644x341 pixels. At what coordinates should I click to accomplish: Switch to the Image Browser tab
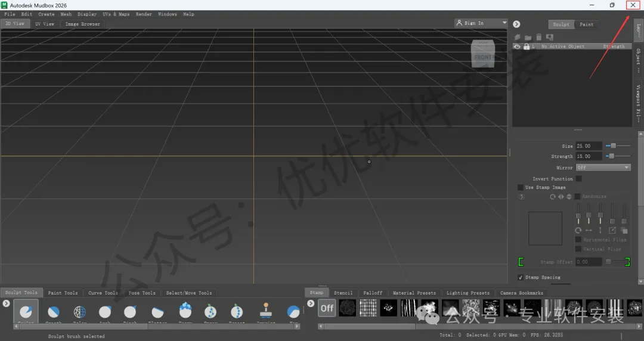coord(82,24)
